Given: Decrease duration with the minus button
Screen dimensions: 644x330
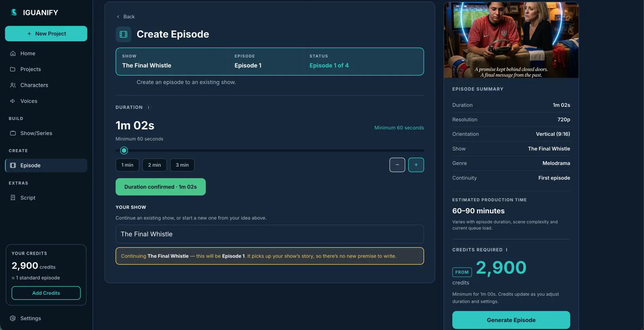Looking at the screenshot, I should [397, 165].
